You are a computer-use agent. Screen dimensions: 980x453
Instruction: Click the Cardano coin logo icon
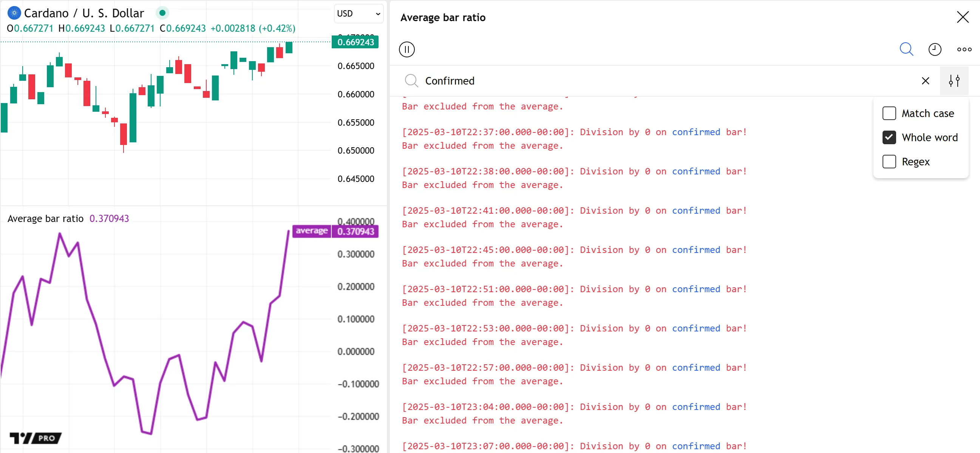14,13
